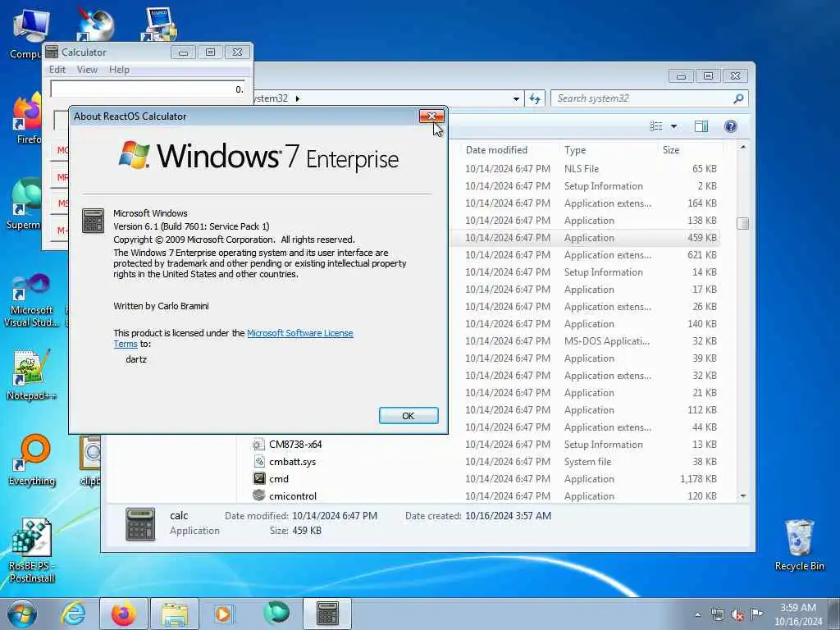Click the cmbatt.sys file icon

(x=258, y=462)
